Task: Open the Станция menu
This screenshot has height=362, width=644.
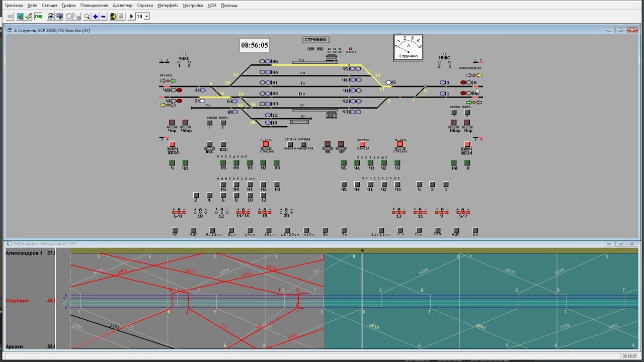Action: [x=49, y=6]
